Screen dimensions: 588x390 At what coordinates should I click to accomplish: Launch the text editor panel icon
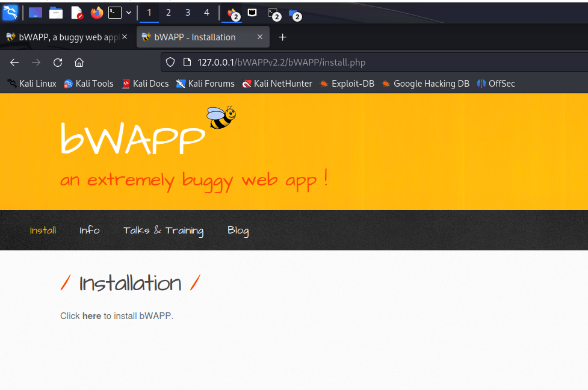(76, 13)
